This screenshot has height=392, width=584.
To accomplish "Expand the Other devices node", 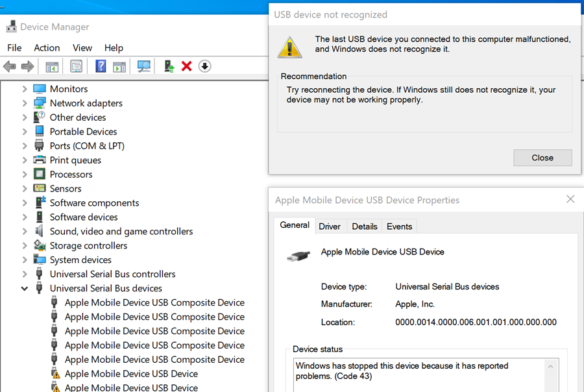I will click(25, 117).
